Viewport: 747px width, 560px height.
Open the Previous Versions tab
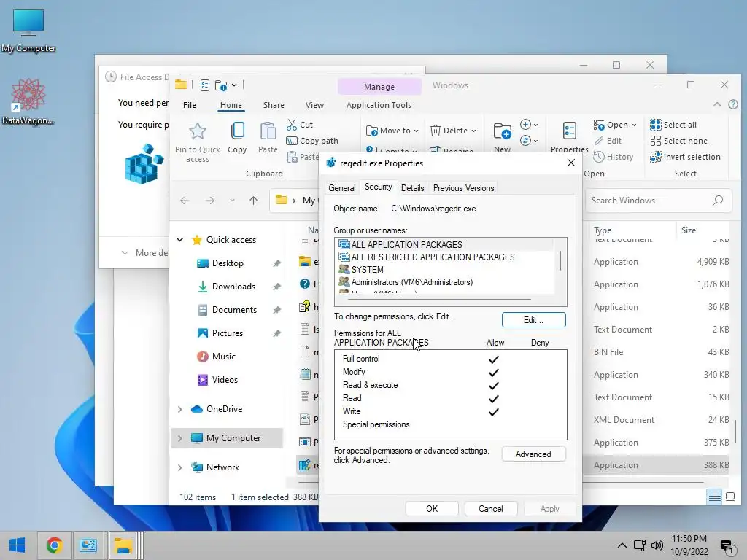463,188
